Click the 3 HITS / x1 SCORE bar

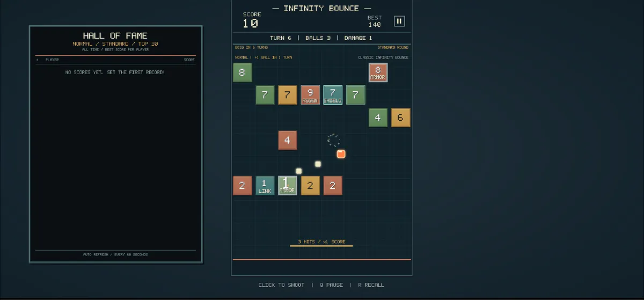click(321, 242)
